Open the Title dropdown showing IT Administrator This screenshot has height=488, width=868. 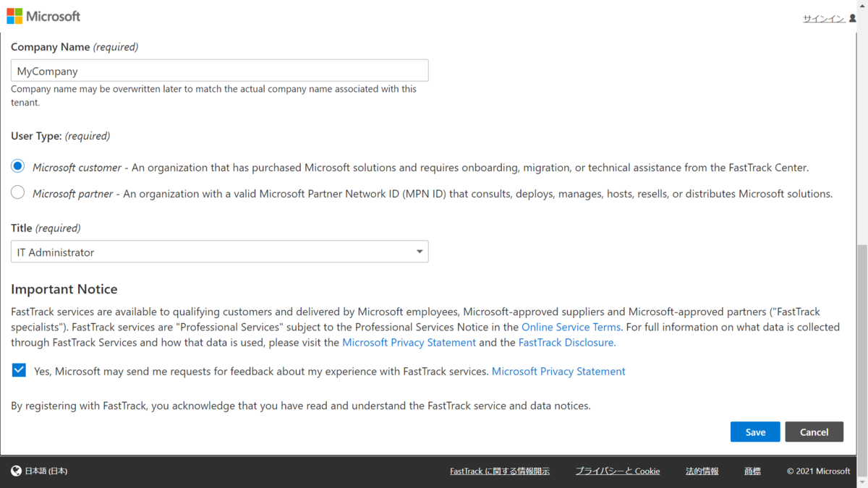220,252
